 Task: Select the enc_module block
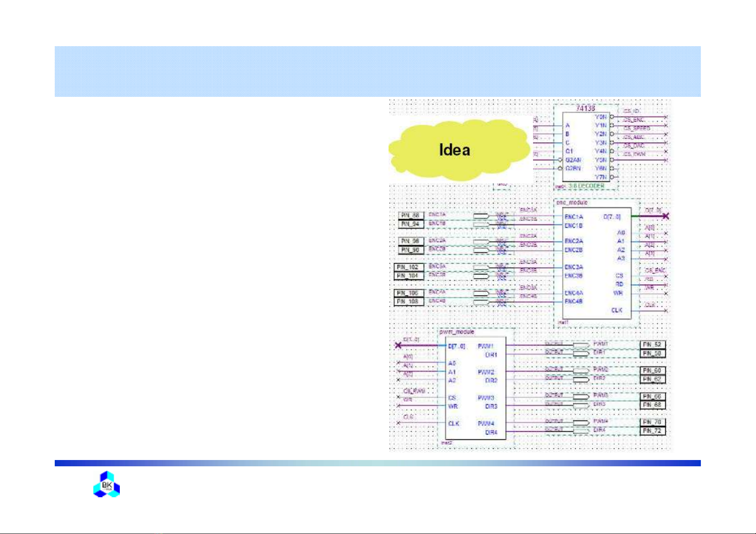[597, 265]
